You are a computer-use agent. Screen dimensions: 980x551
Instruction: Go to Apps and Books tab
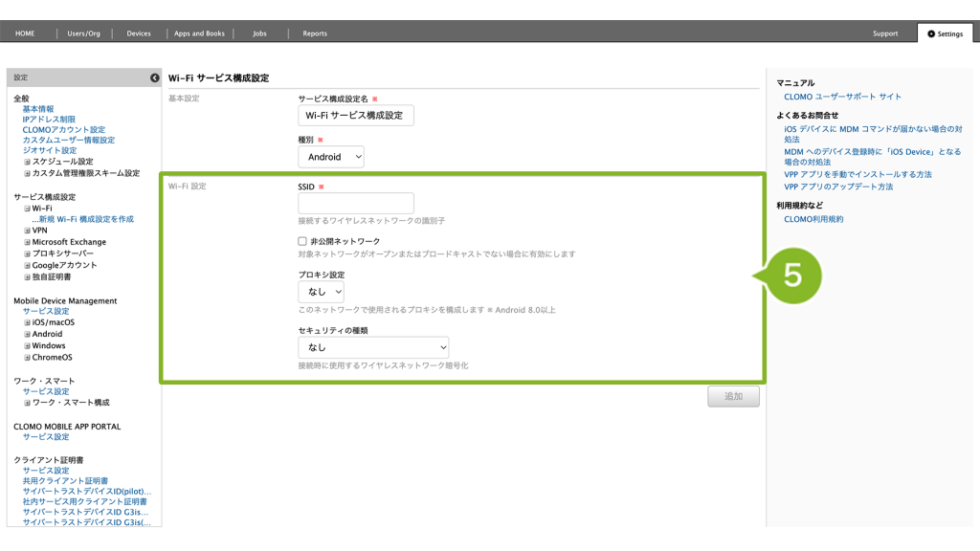coord(199,33)
